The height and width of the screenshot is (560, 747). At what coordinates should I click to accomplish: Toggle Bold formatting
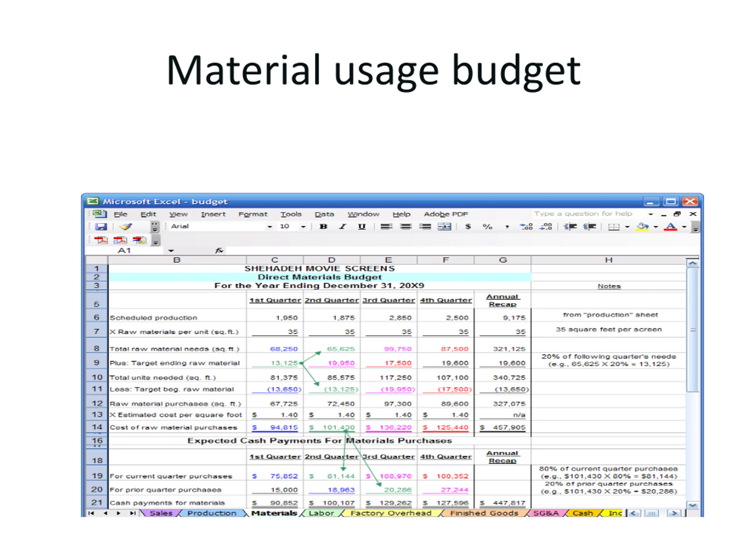click(323, 227)
